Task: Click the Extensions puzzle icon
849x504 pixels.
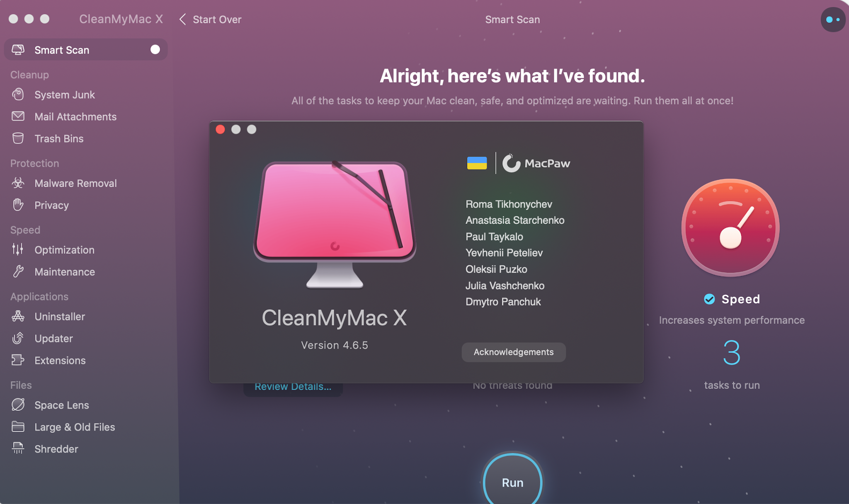Action: [x=18, y=360]
